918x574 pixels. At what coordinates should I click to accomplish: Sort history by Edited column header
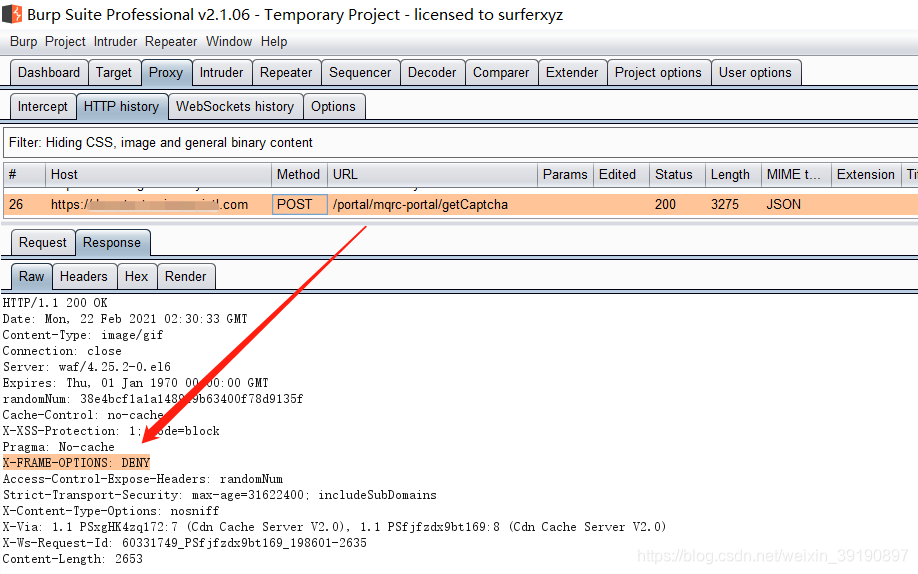pyautogui.click(x=621, y=175)
